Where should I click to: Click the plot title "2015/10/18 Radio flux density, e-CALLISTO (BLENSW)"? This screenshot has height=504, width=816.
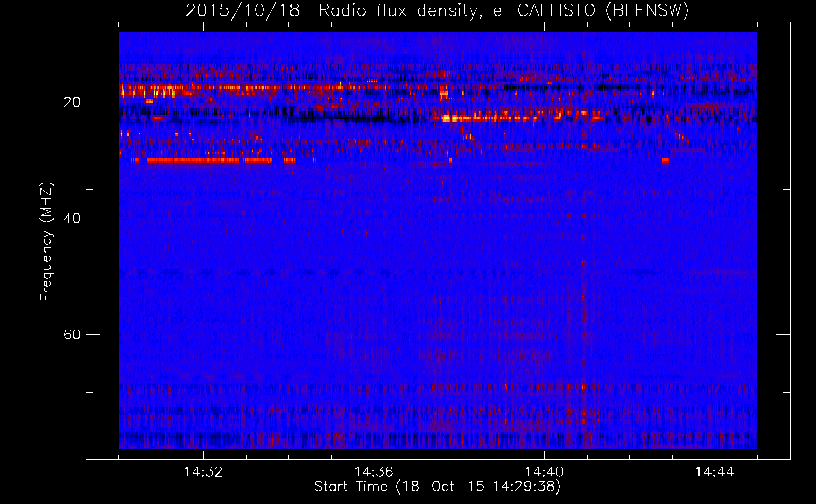437,10
